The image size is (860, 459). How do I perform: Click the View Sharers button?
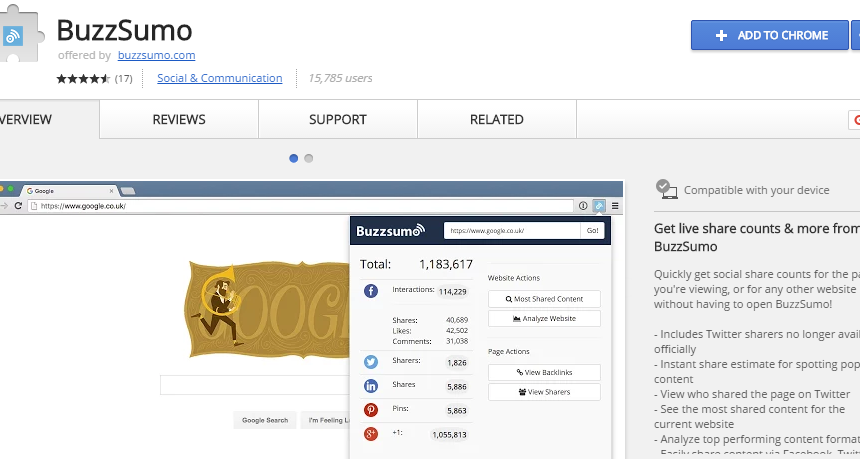(x=544, y=392)
